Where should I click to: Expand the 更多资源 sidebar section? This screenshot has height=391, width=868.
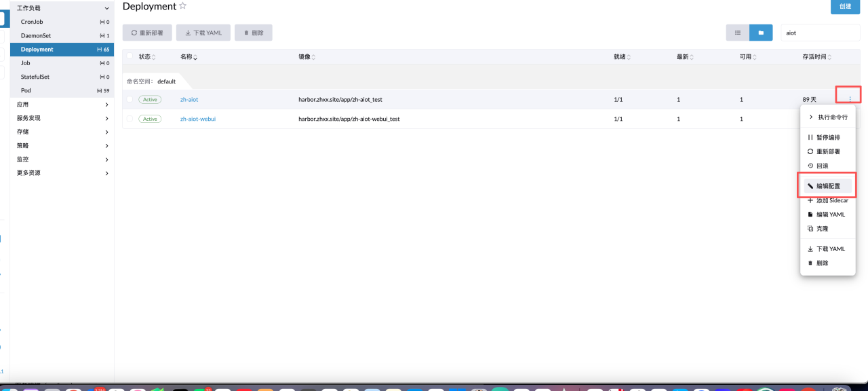tap(107, 173)
